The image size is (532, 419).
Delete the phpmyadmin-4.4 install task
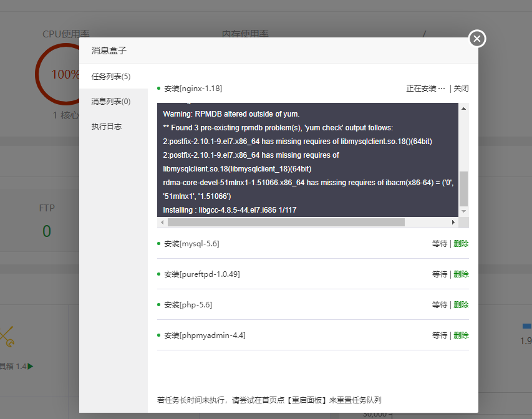[x=461, y=335]
